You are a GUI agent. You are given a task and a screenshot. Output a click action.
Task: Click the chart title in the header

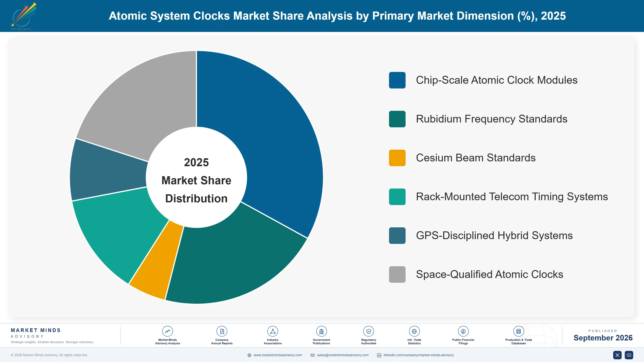tap(337, 16)
